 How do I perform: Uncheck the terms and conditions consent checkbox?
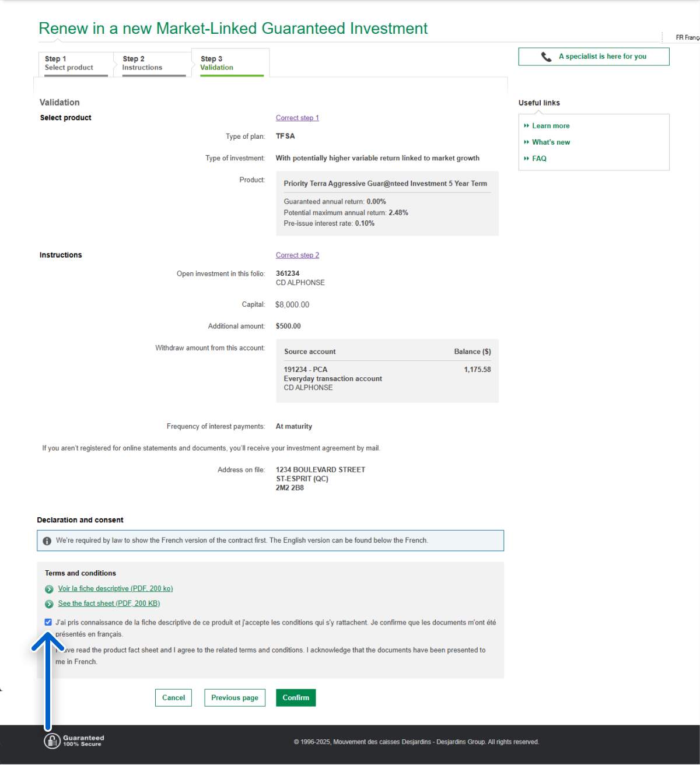click(48, 622)
